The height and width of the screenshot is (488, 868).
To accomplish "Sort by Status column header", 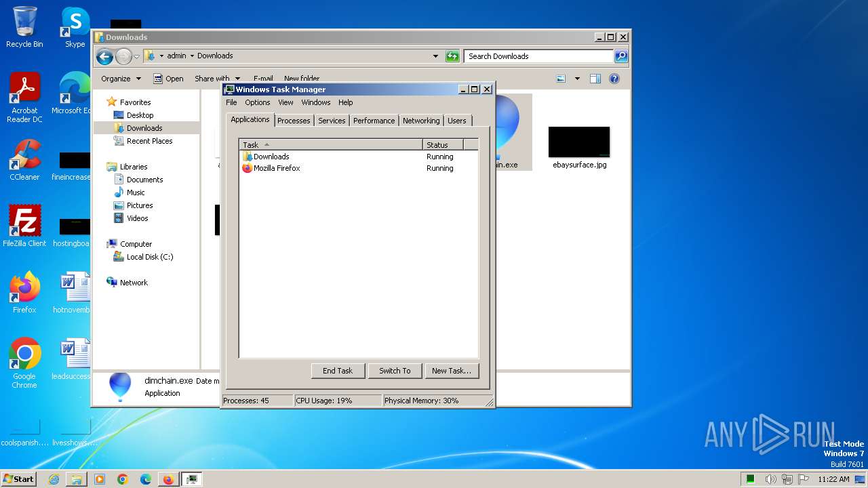I will [x=443, y=144].
